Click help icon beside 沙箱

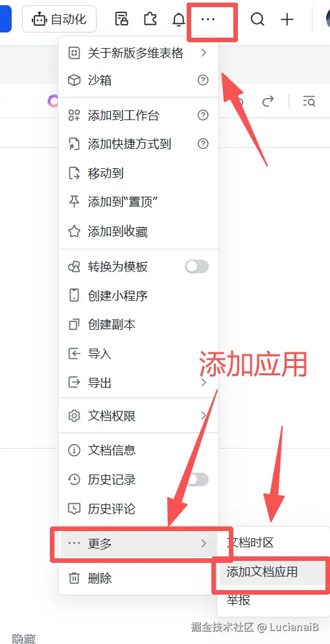point(203,80)
